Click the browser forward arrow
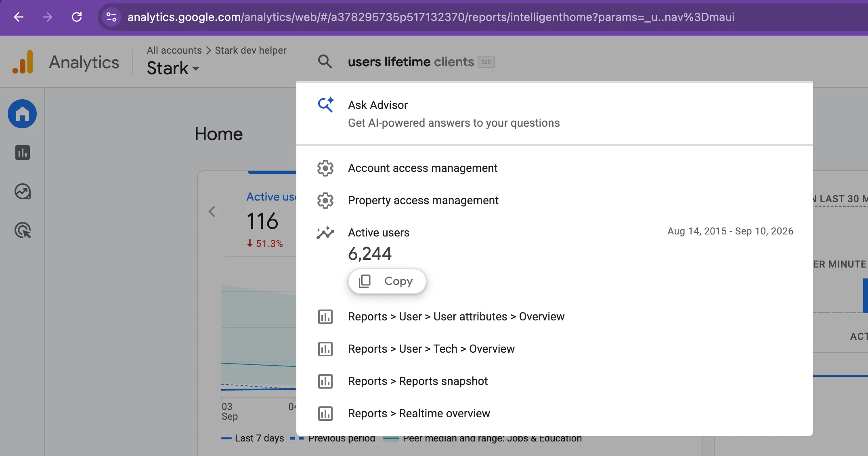868x456 pixels. (48, 17)
